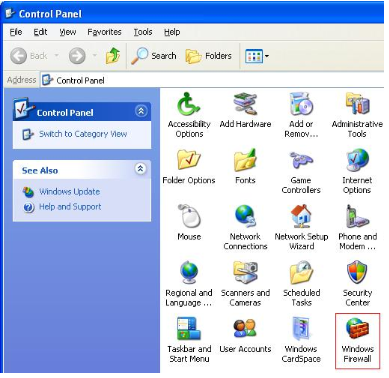Image resolution: width=389 pixels, height=378 pixels.
Task: Open Taskbar and Start Menu icon
Action: (189, 340)
